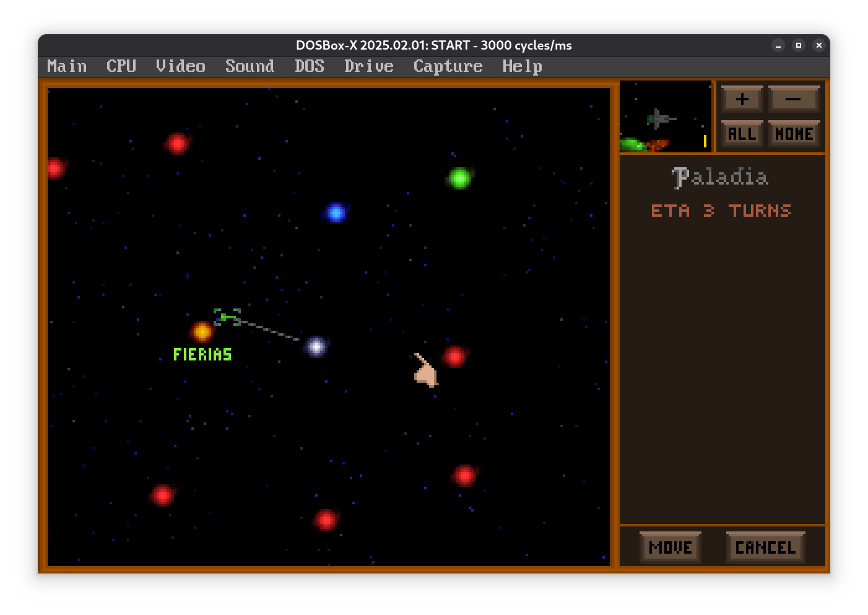The image size is (868, 615).
Task: Select ALL ships in the fleet
Action: click(742, 134)
